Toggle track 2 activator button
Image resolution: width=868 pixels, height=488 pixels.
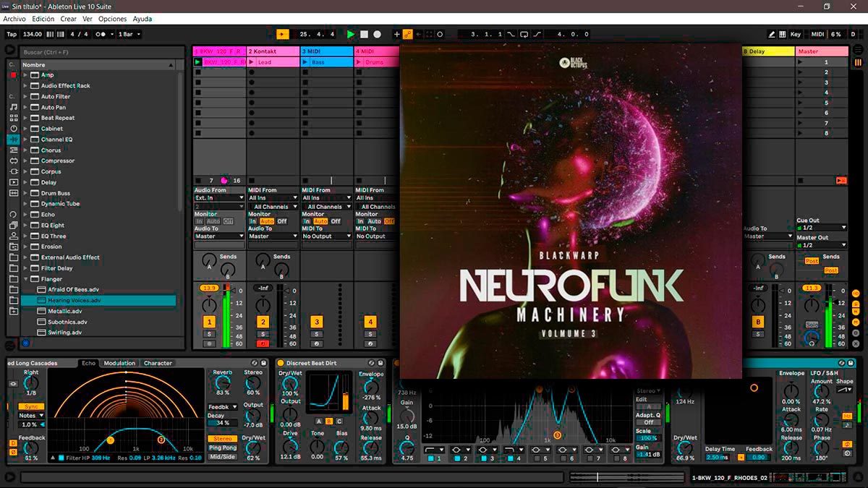coord(263,322)
